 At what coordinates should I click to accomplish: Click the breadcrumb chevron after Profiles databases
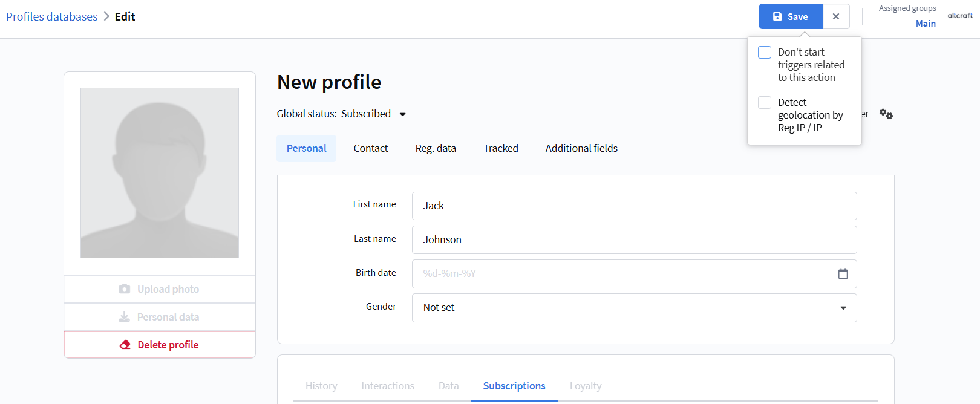tap(106, 16)
